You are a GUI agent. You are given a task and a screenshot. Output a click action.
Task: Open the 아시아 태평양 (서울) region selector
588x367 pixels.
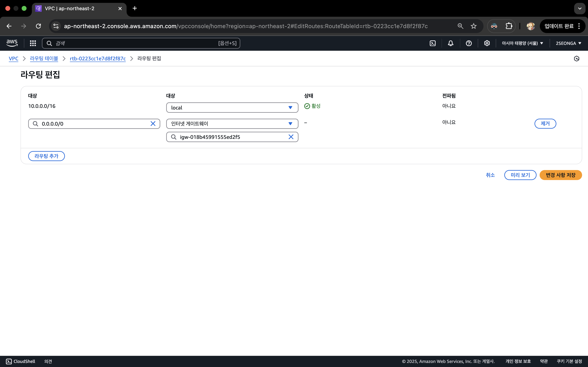[522, 43]
